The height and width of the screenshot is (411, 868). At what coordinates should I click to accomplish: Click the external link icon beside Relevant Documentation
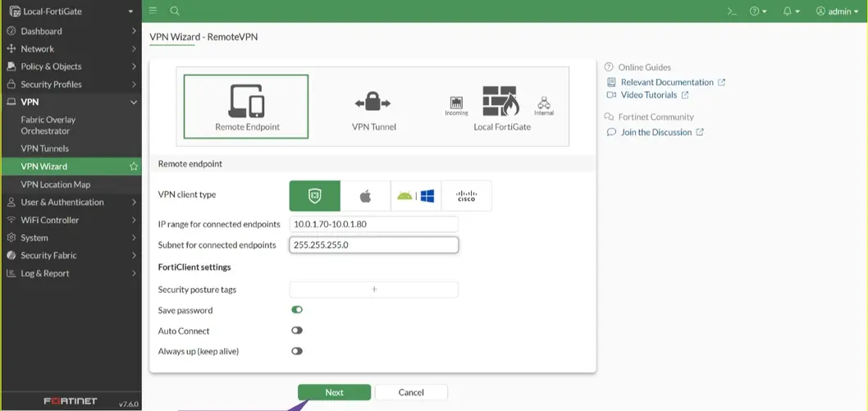721,82
